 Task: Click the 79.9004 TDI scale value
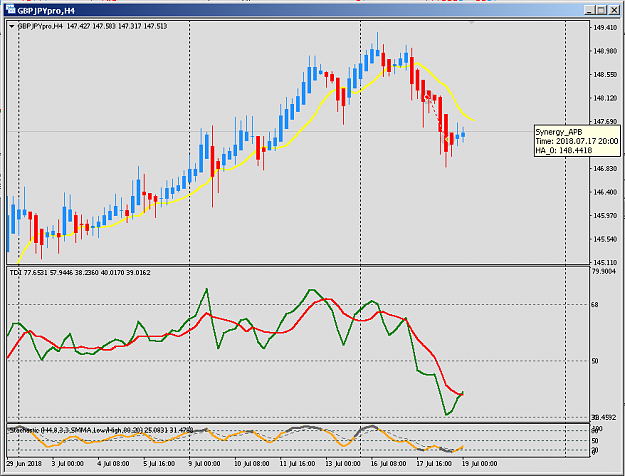click(603, 271)
